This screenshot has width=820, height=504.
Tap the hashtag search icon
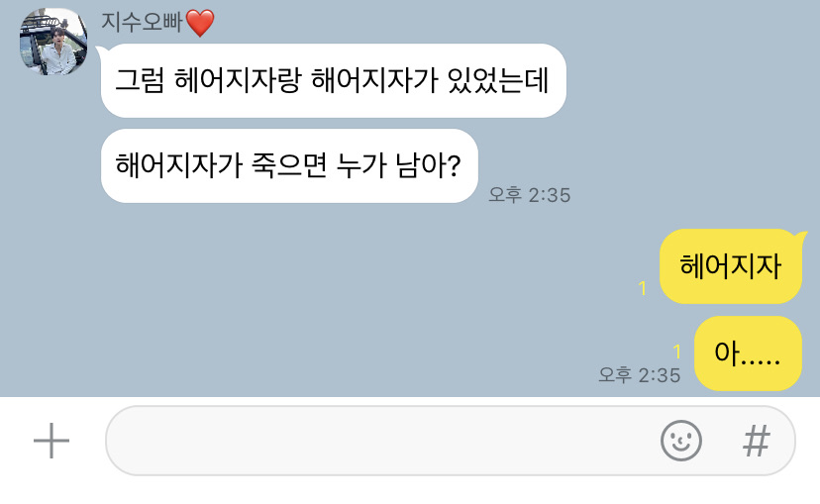pos(757,441)
